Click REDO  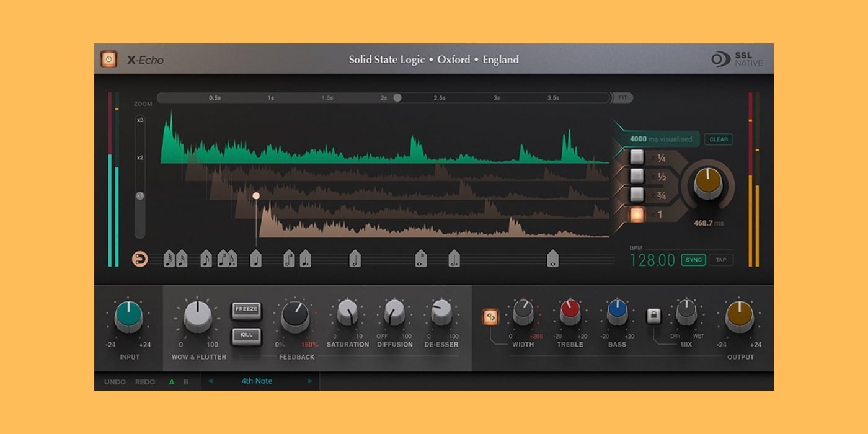click(145, 382)
